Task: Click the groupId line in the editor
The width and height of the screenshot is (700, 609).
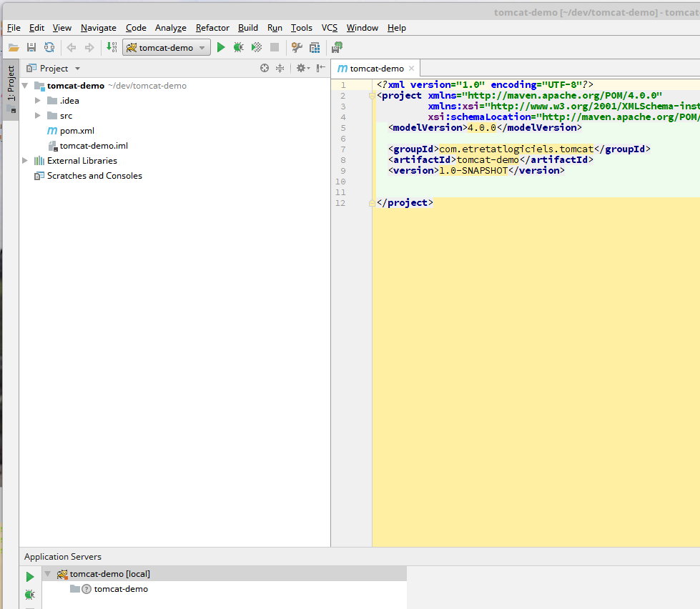Action: tap(519, 149)
